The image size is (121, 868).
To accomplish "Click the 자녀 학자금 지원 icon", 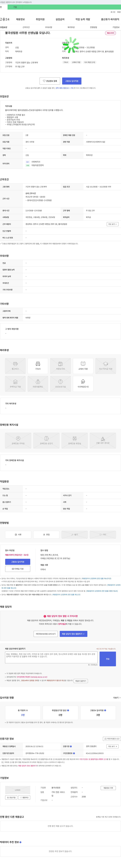I will pos(105,366).
